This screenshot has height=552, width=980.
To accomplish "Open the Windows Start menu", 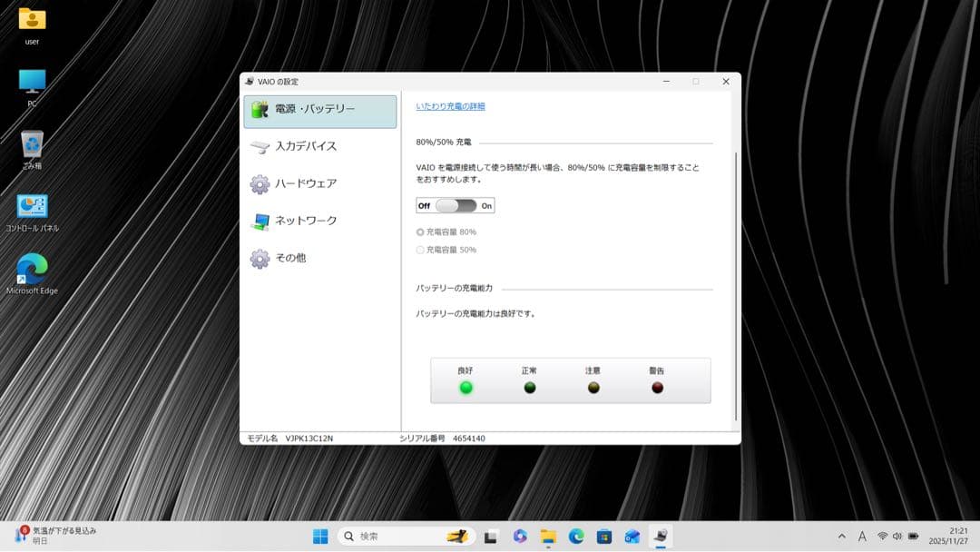I will click(319, 536).
